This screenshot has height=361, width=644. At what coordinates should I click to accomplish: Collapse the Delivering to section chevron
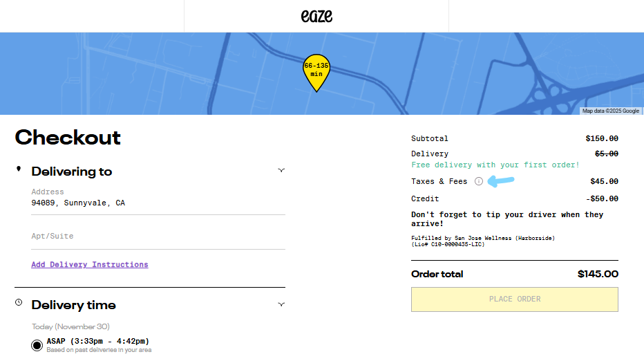[281, 170]
